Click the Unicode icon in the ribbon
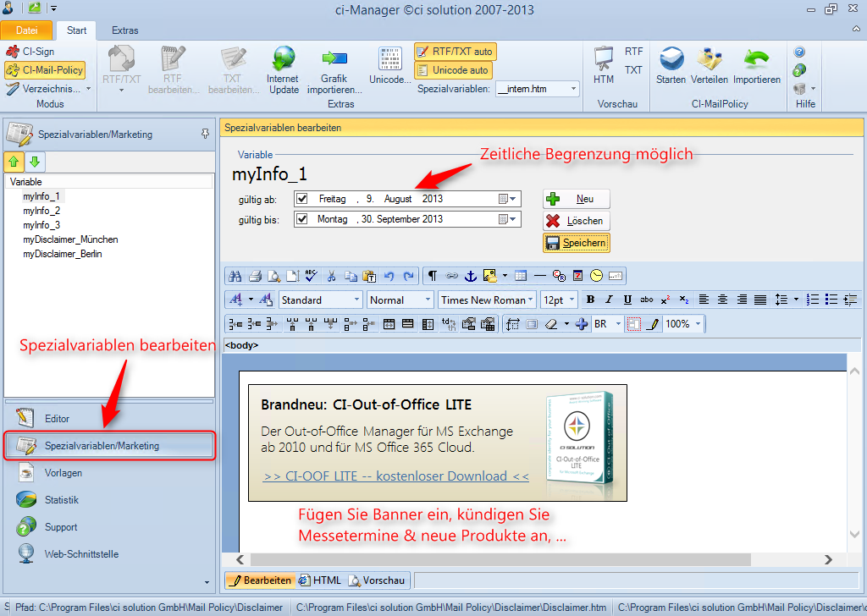 point(389,68)
